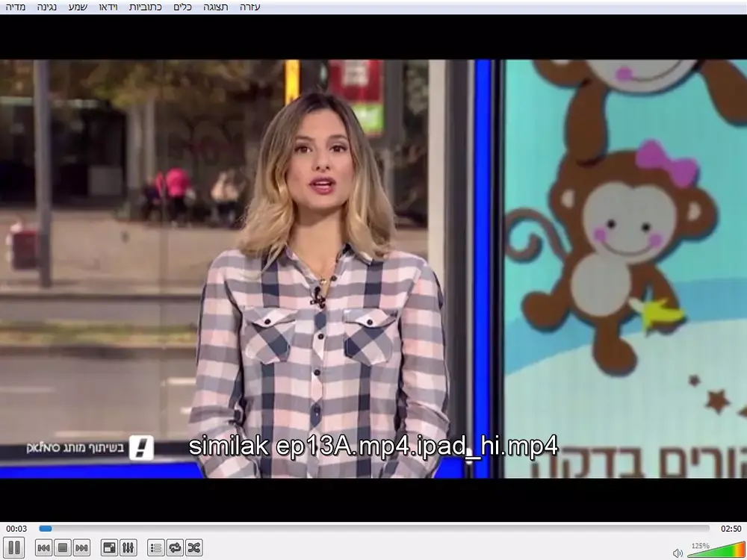Viewport: 747px width, 560px height.
Task: Skip to next media in playlist
Action: point(81,547)
